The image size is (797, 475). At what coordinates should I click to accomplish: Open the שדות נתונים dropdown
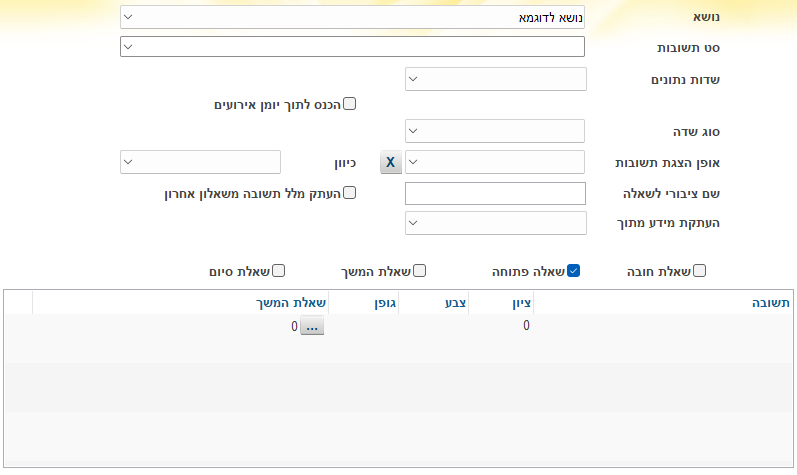coord(496,79)
